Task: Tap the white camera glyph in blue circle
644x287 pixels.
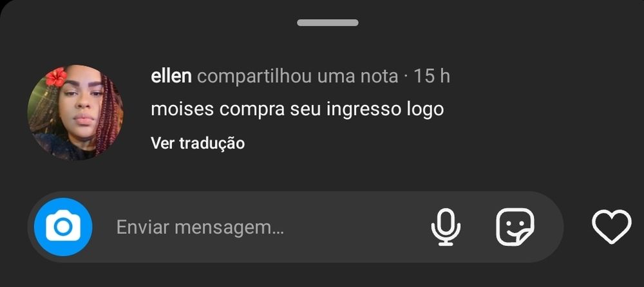Action: click(x=63, y=226)
